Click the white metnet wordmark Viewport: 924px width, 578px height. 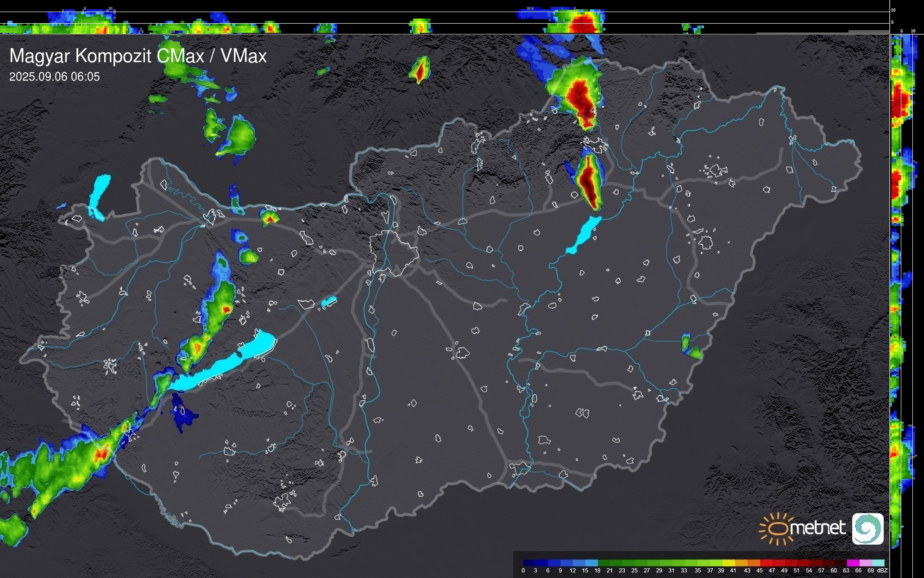[x=819, y=528]
